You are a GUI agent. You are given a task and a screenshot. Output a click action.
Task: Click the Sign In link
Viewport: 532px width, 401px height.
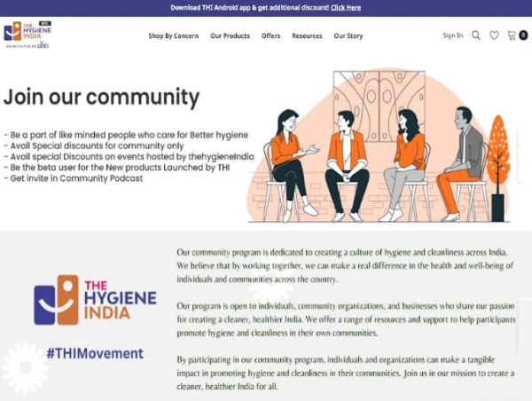click(x=452, y=35)
